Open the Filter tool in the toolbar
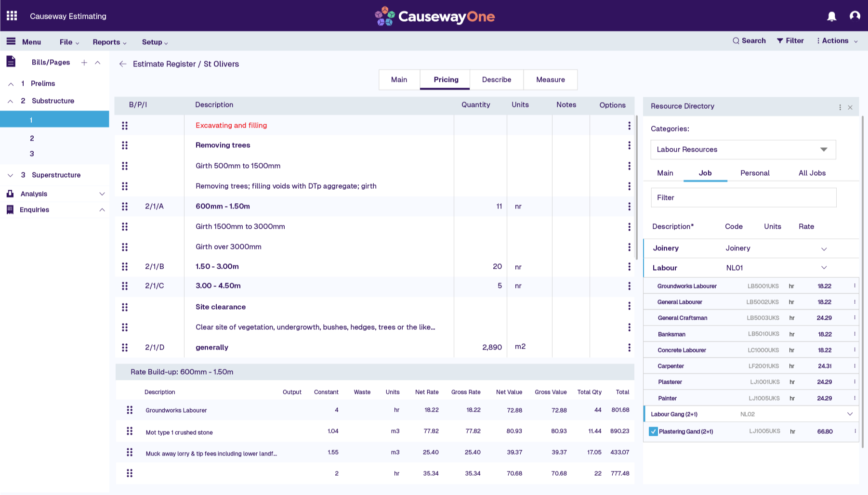868x495 pixels. point(781,41)
